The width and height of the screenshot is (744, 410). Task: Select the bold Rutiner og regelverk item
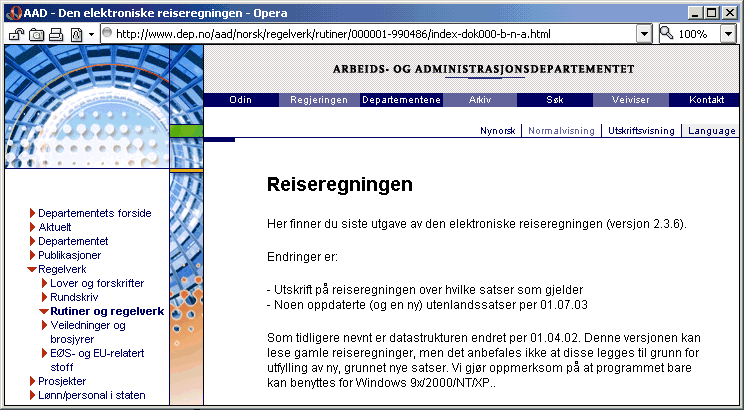(x=107, y=311)
